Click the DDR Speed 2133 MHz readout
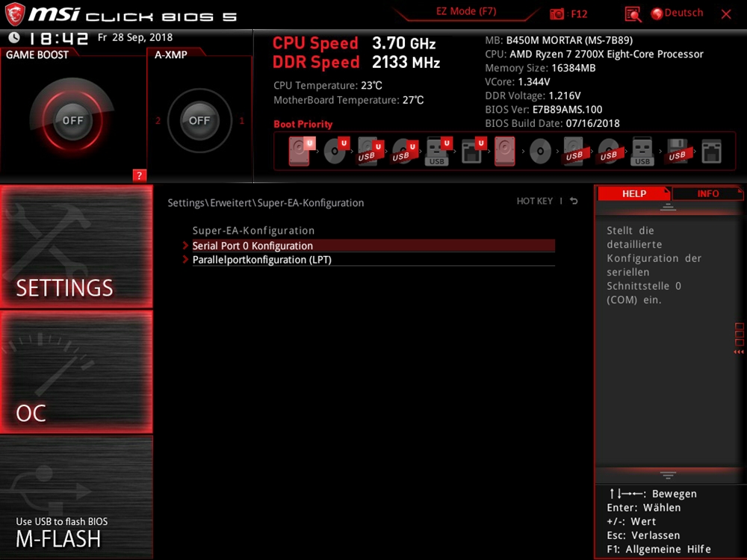Screen dimensions: 747x560 356,63
